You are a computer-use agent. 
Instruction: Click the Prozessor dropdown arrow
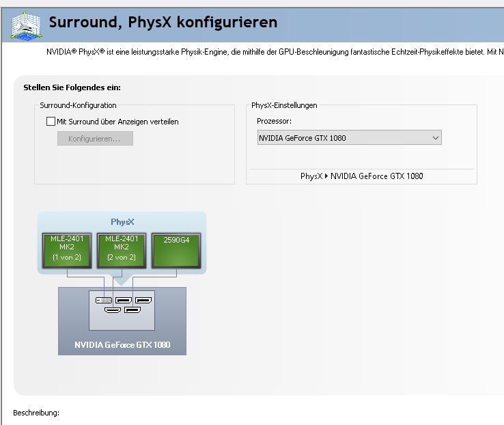[436, 138]
